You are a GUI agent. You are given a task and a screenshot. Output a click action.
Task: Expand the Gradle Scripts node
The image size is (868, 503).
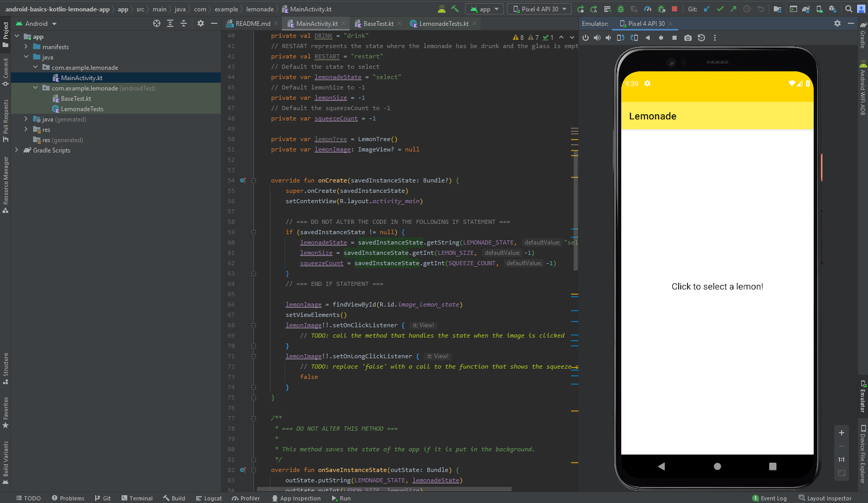tap(17, 150)
